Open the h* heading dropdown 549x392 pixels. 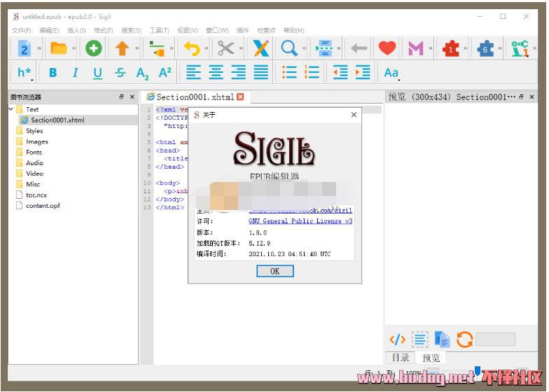25,73
